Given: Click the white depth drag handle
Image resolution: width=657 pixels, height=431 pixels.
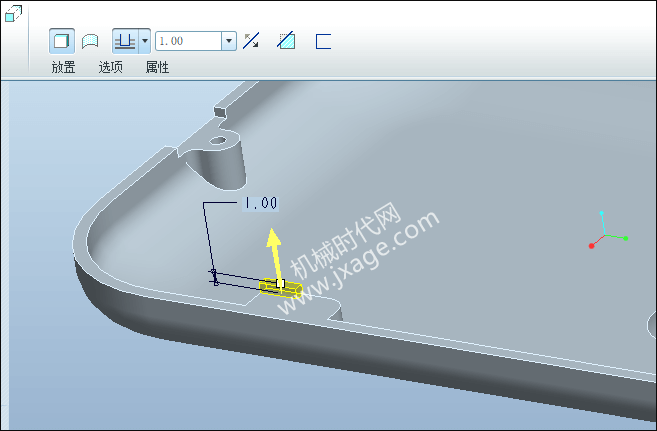Looking at the screenshot, I should coord(280,284).
